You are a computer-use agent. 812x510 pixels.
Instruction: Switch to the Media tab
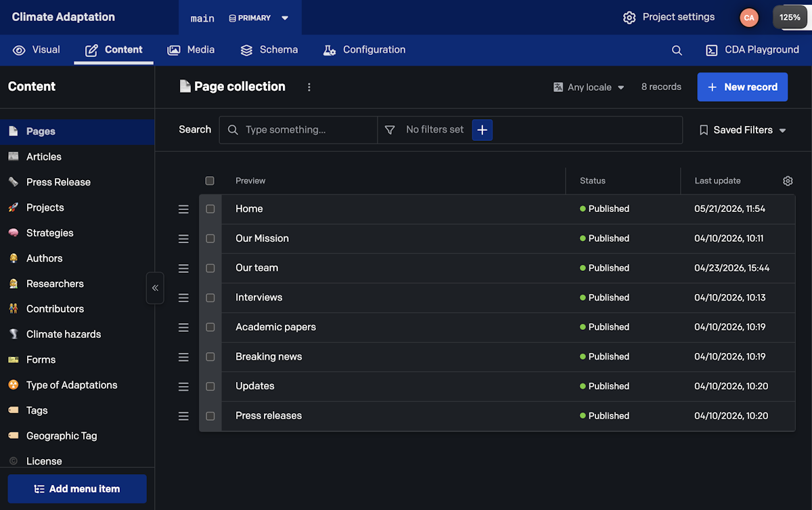191,50
